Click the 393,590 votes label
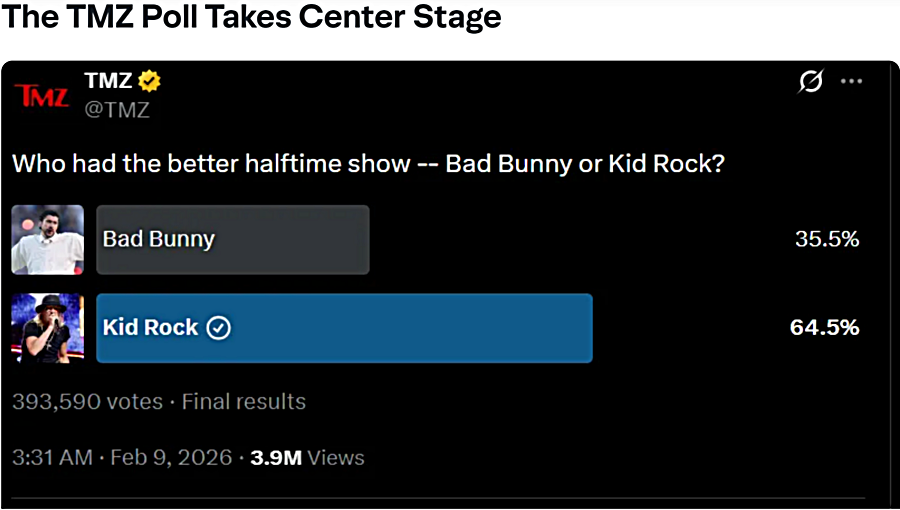 click(x=87, y=402)
